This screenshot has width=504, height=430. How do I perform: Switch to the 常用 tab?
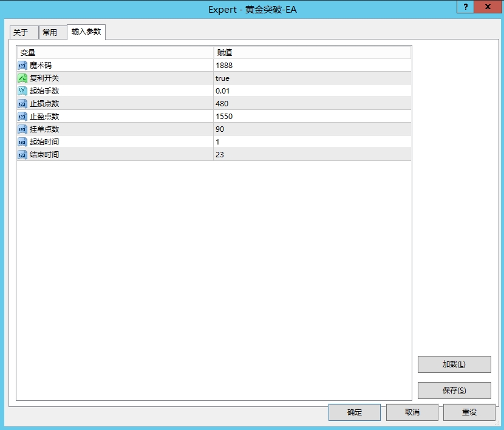tap(50, 33)
